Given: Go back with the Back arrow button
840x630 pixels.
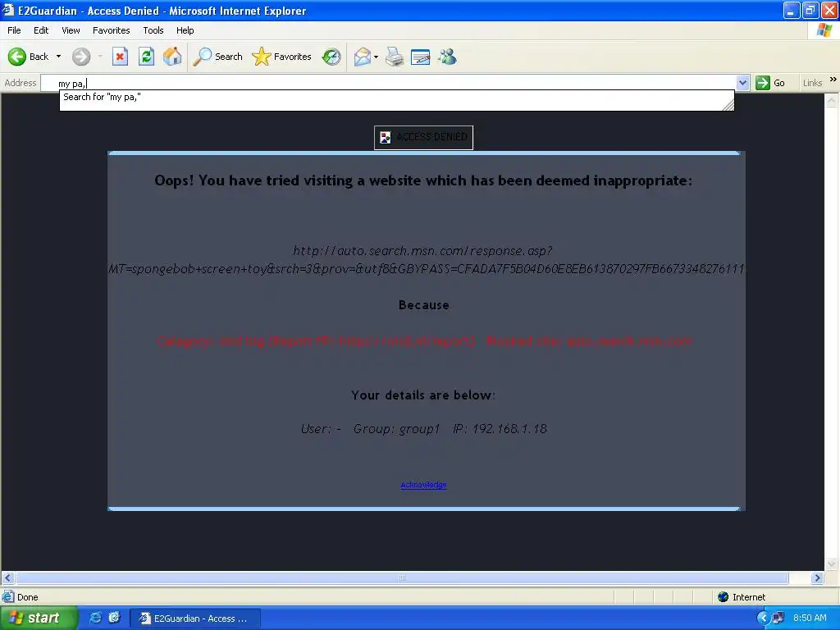Looking at the screenshot, I should 29,57.
